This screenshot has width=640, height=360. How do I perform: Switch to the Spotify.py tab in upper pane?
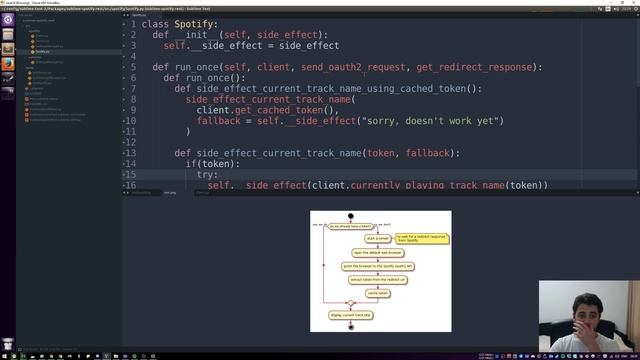click(x=139, y=15)
